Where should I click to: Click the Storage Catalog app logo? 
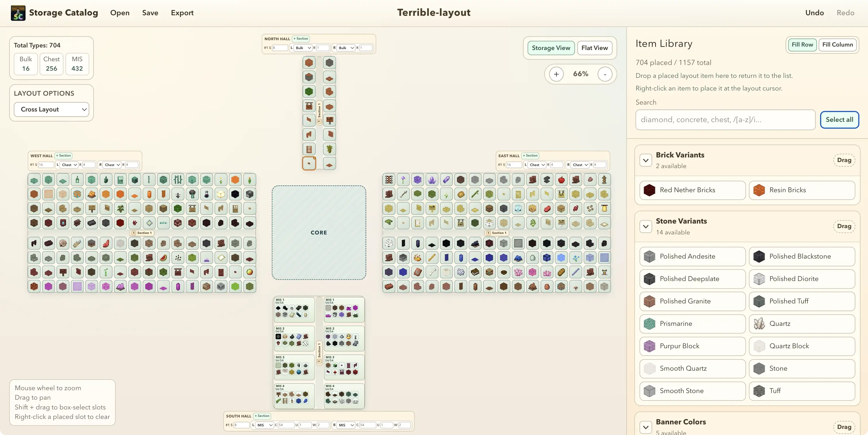pyautogui.click(x=18, y=12)
